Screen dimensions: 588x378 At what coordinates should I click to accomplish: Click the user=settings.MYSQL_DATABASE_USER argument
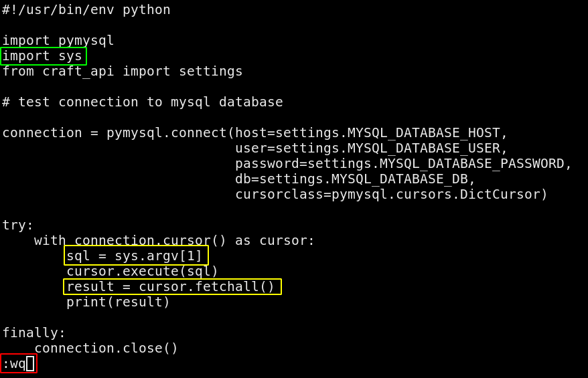point(371,148)
